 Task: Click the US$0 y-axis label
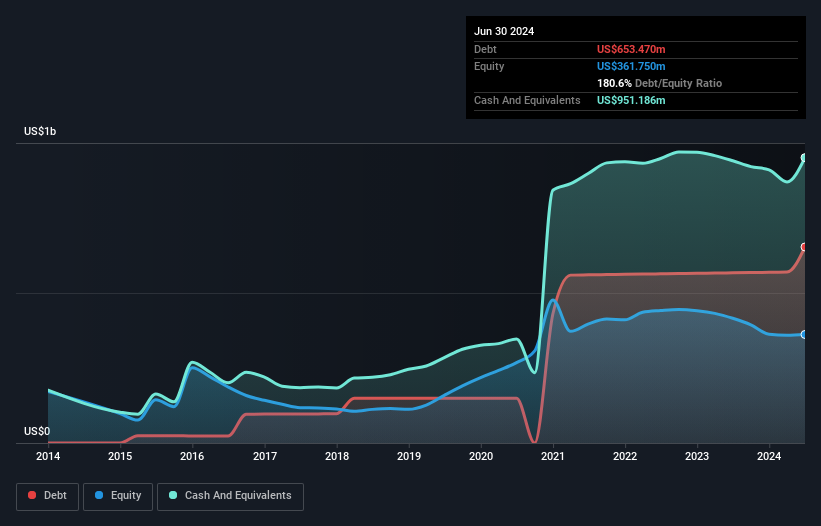coord(37,431)
